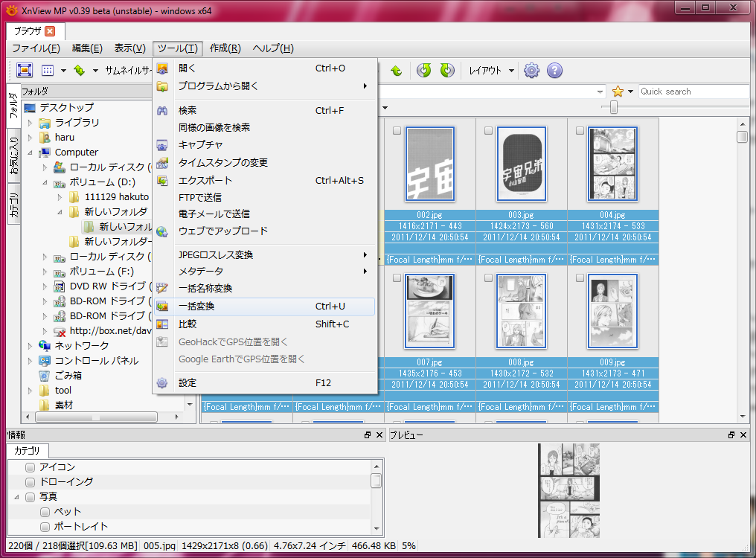756x558 pixels.
Task: Collapse the 写真 category node
Action: click(x=17, y=497)
